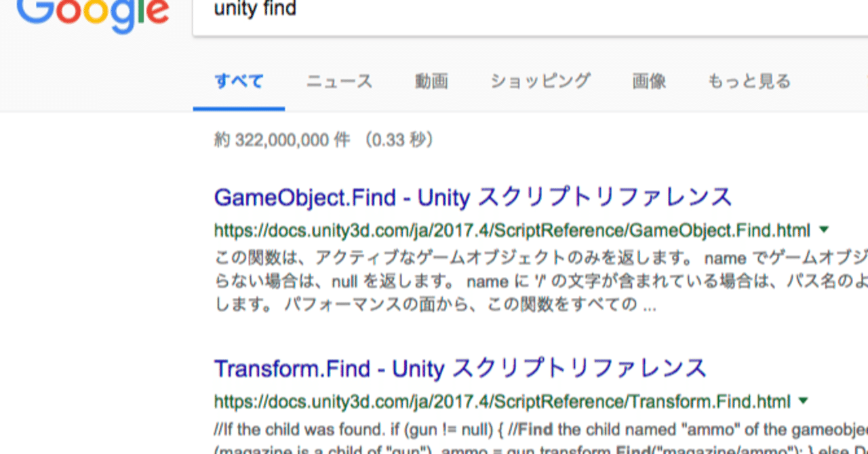Viewport: 868px width, 454px height.
Task: Switch to the ショッピング tab
Action: pyautogui.click(x=539, y=80)
